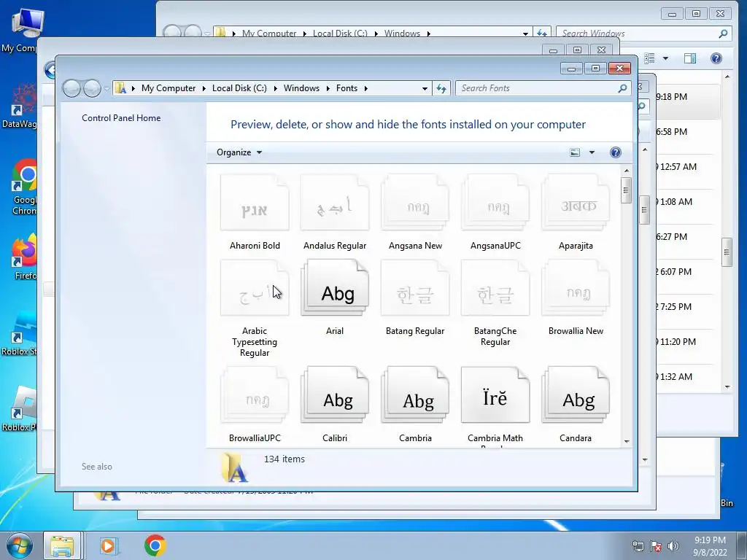Screen dimensions: 747x560
Task: Change view using the view icon
Action: click(575, 152)
